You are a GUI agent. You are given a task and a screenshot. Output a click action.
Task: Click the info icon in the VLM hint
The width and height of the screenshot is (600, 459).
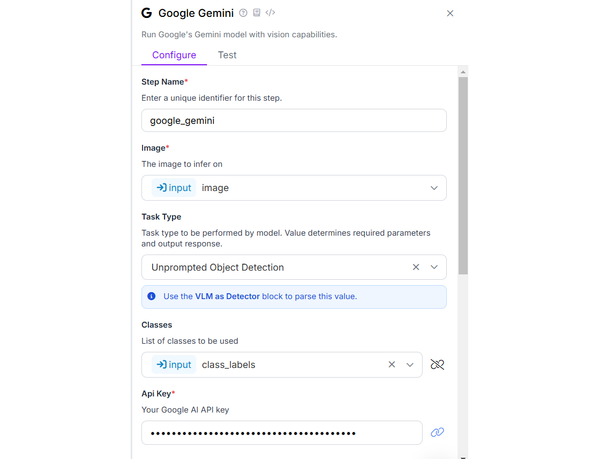[152, 296]
